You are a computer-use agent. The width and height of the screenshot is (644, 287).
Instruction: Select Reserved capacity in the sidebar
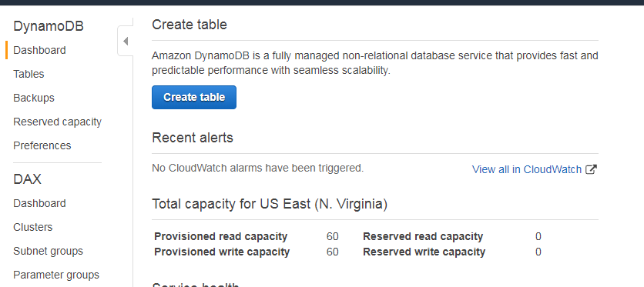click(57, 122)
